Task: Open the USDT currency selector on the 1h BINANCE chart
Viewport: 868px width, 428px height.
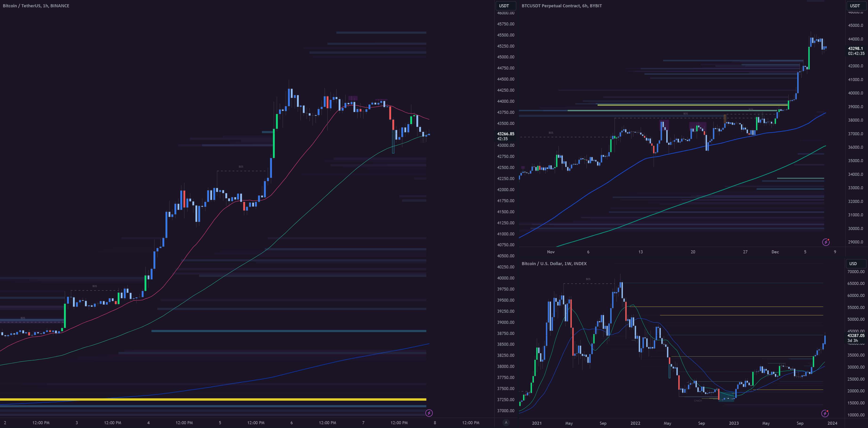Action: point(505,6)
